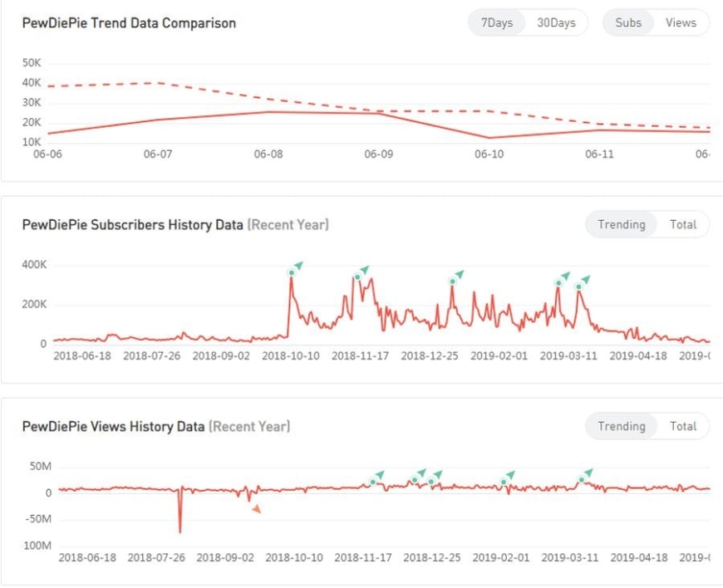This screenshot has width=723, height=588.
Task: Click the 06-08 date label
Action: pyautogui.click(x=268, y=154)
